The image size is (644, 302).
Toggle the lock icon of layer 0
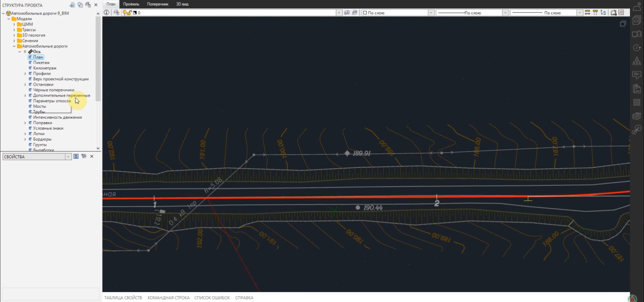pyautogui.click(x=130, y=13)
